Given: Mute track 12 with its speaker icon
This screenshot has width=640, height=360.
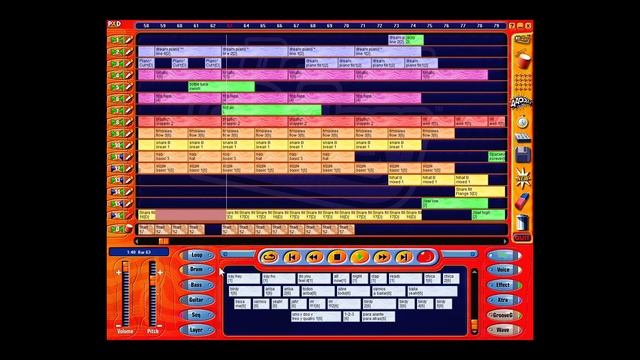Looking at the screenshot, I should 117,168.
